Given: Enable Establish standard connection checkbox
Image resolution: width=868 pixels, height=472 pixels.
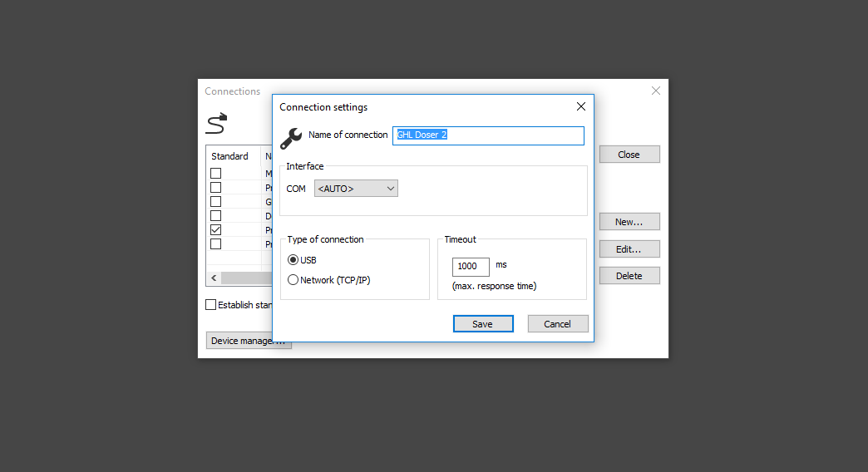Looking at the screenshot, I should coord(211,305).
